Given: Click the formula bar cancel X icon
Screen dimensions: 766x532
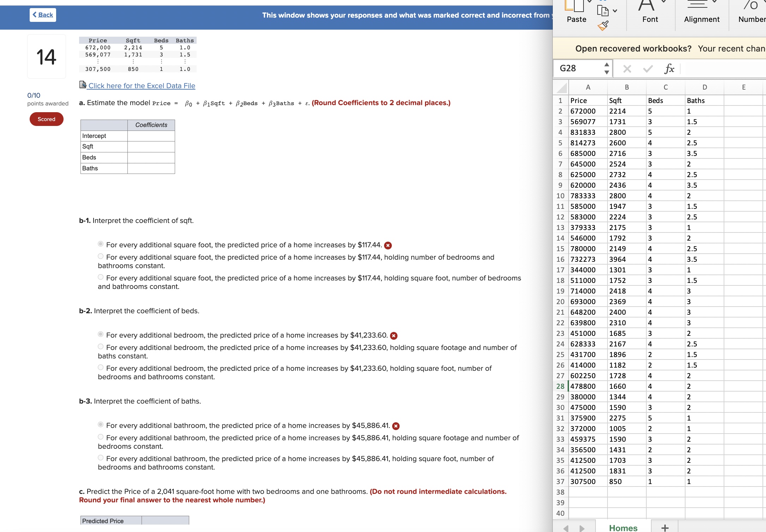Looking at the screenshot, I should pos(627,68).
